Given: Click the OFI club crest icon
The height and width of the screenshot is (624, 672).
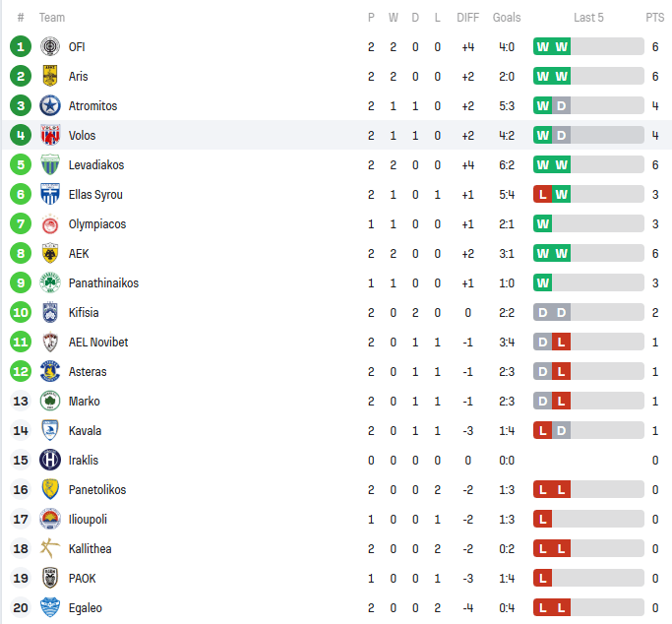Looking at the screenshot, I should click(50, 46).
